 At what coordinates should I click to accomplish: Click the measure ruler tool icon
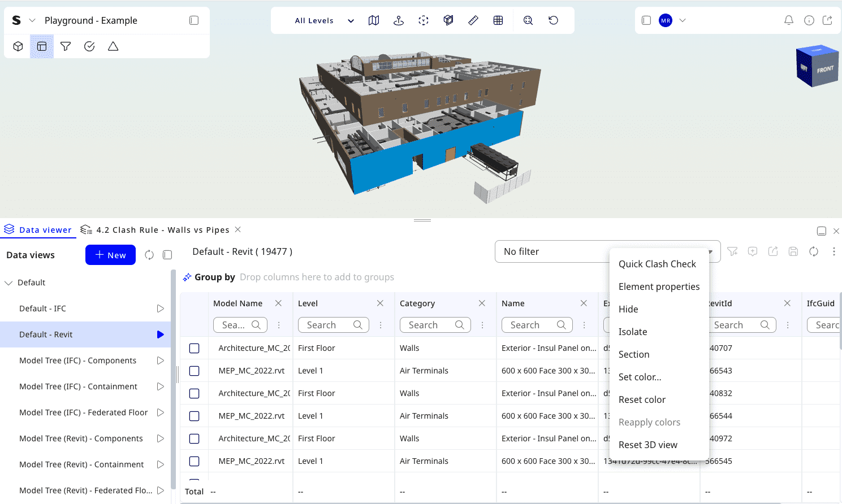473,20
